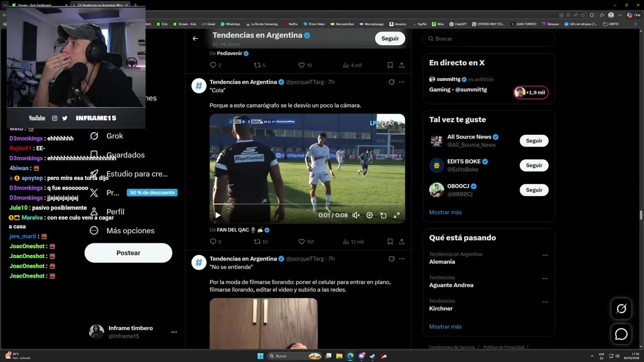Image resolution: width=644 pixels, height=362 pixels.
Task: Follow Tendencias en Argentina with Seguir
Action: click(390, 38)
